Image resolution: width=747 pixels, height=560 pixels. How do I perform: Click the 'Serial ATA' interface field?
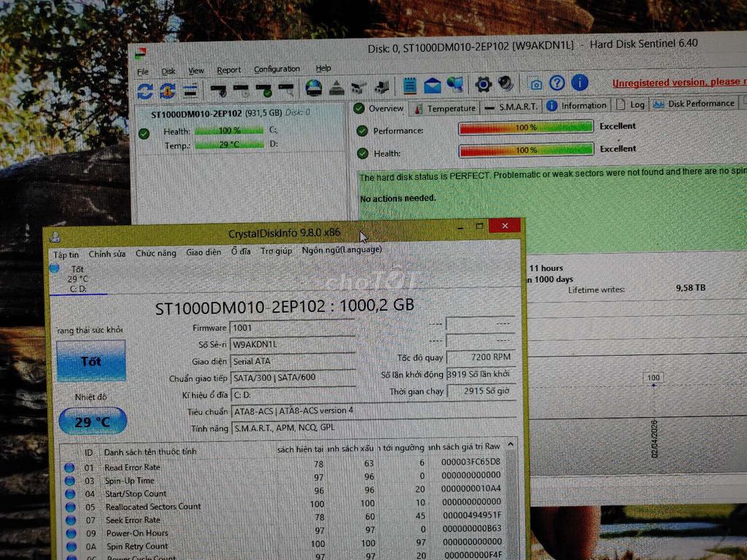pyautogui.click(x=293, y=361)
